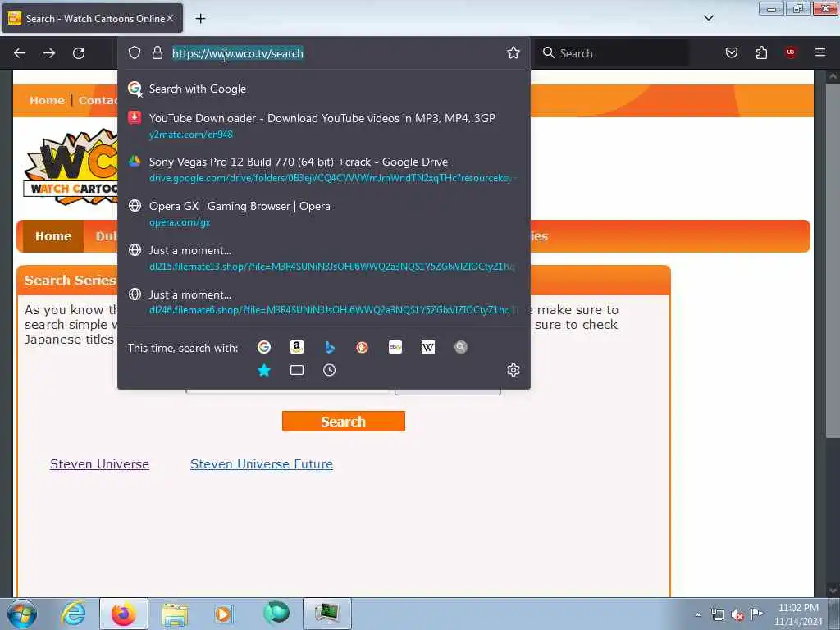Open the tracking protection shield
This screenshot has width=840, height=630.
[135, 52]
